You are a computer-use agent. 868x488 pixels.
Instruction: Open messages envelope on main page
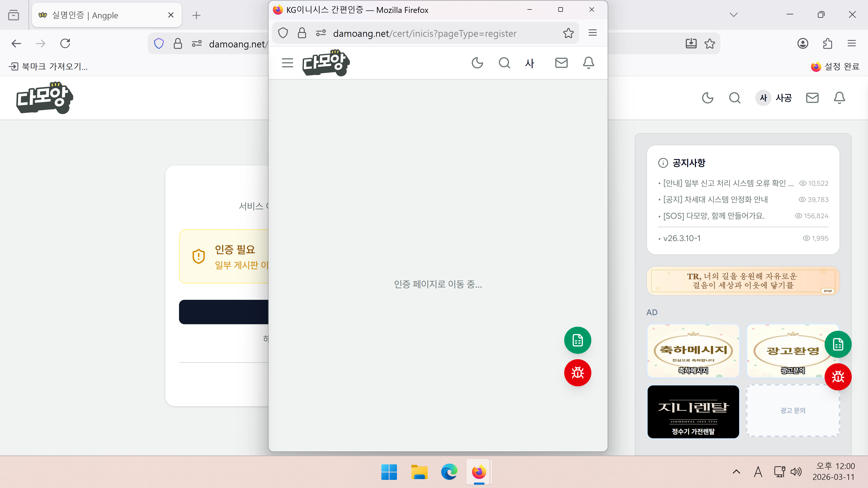click(x=812, y=98)
